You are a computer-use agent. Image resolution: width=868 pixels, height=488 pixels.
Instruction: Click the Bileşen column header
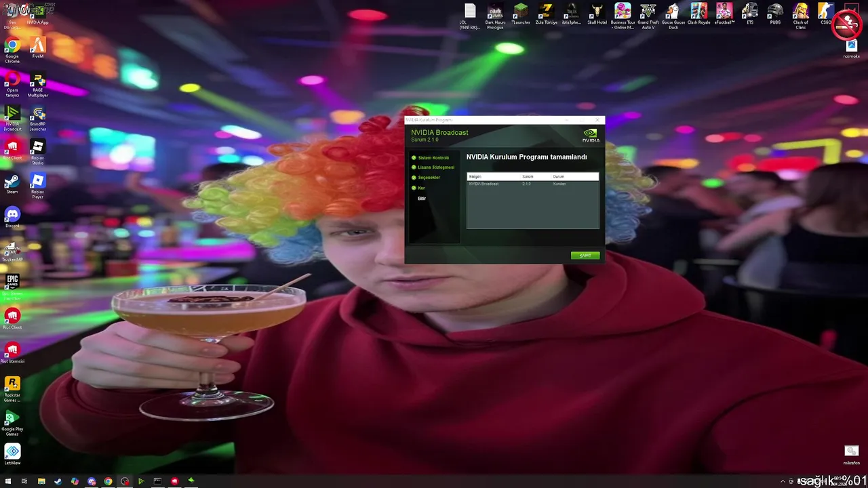point(494,177)
